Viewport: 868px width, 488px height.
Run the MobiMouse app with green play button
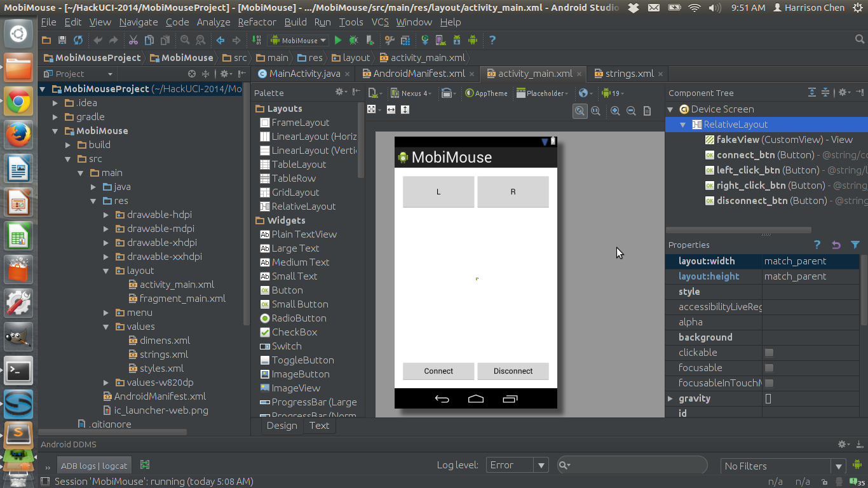tap(338, 40)
